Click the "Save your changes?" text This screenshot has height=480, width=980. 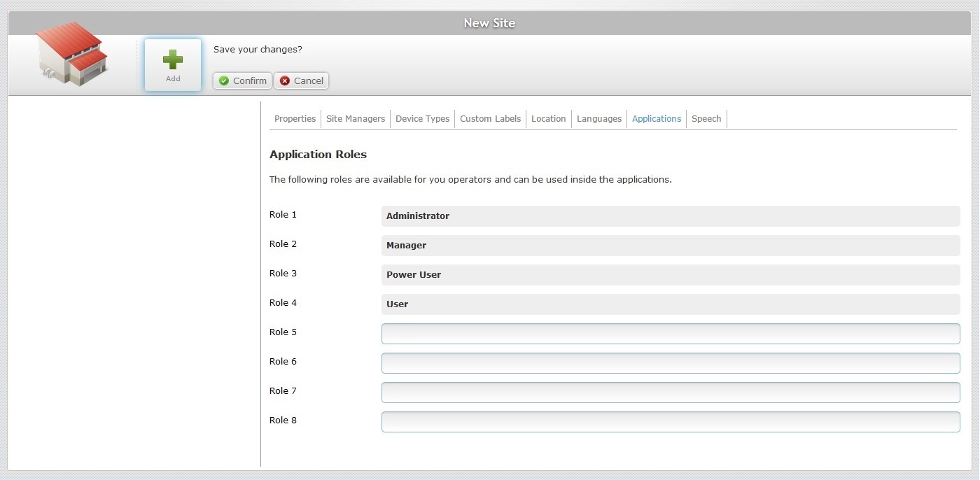[258, 50]
